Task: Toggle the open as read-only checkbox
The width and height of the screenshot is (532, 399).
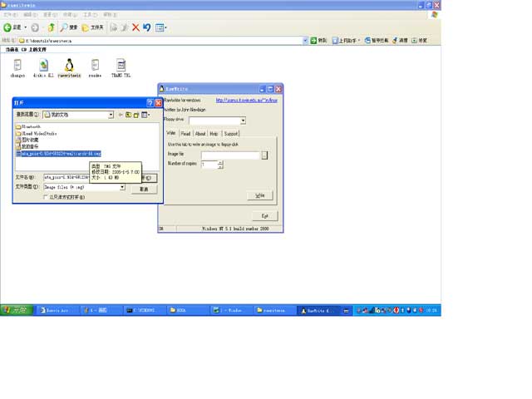Action: click(x=46, y=197)
